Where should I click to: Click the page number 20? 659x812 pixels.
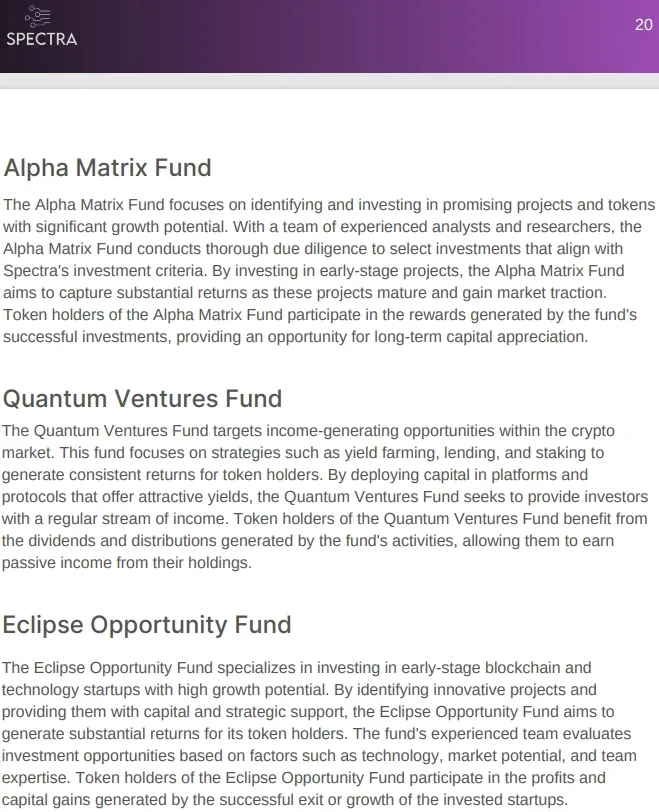[643, 25]
